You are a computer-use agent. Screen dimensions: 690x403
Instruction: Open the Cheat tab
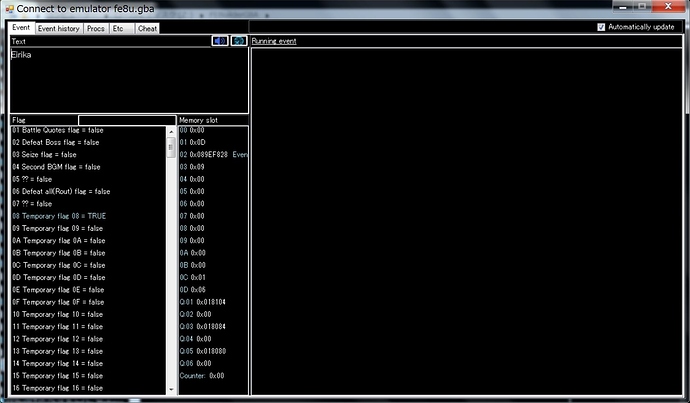[147, 29]
